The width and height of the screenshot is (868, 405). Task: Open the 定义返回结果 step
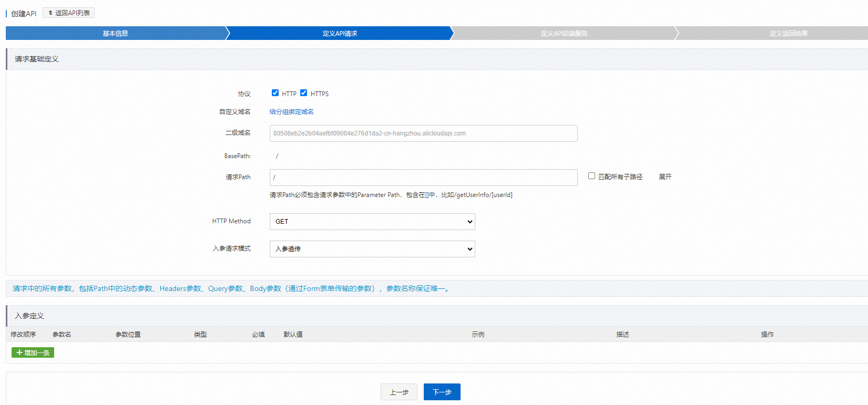(789, 33)
